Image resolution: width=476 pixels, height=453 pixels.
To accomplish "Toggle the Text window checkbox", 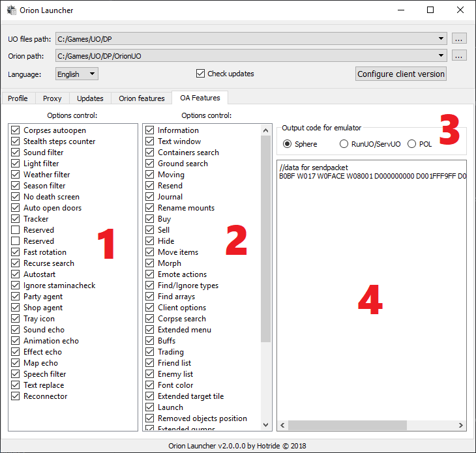I will (x=150, y=141).
